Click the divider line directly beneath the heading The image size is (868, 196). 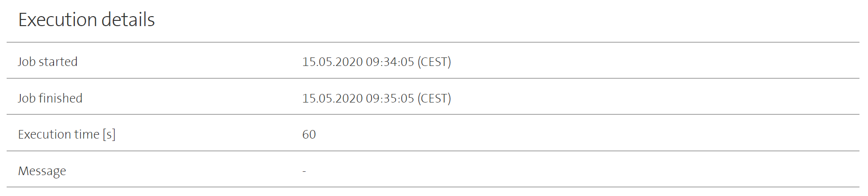tap(433, 42)
